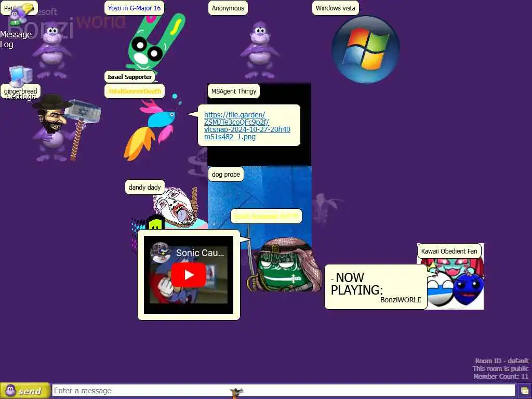This screenshot has height=399, width=532.
Task: Click the green smiley avatar beside dandy dady
Action: tap(156, 222)
